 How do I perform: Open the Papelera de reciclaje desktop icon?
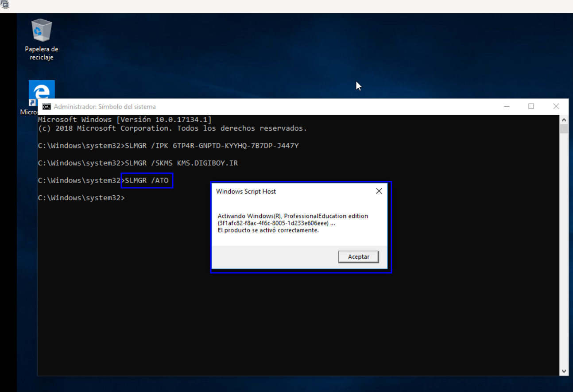42,40
